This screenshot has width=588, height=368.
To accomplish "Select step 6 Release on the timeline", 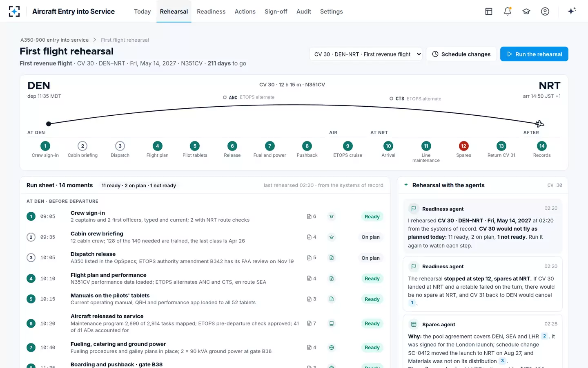I will click(232, 150).
